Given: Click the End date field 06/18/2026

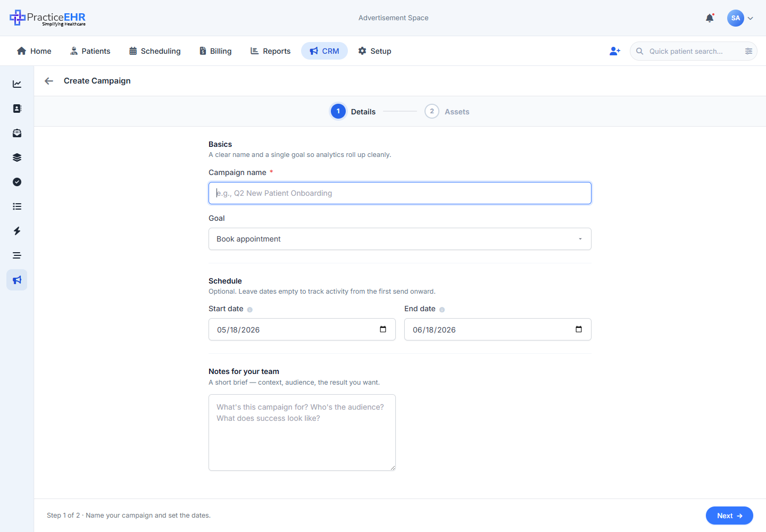Looking at the screenshot, I should pyautogui.click(x=498, y=329).
